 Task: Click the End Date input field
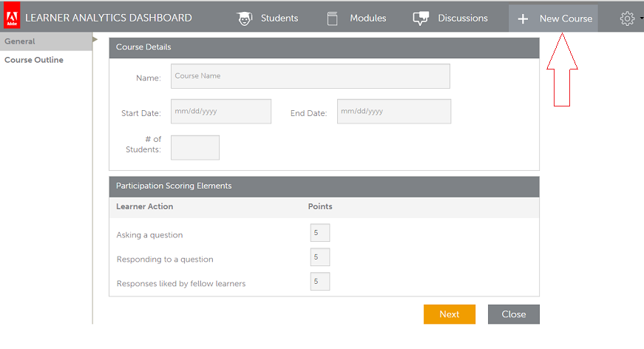pyautogui.click(x=393, y=112)
